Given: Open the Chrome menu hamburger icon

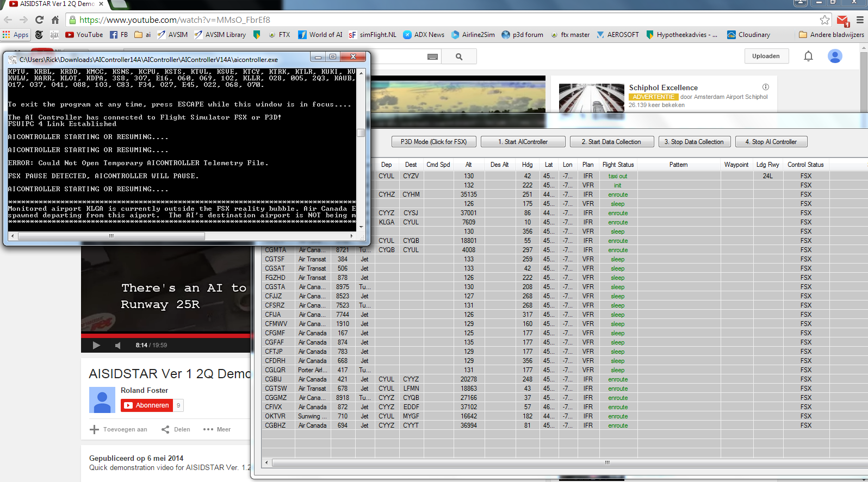Looking at the screenshot, I should (860, 20).
